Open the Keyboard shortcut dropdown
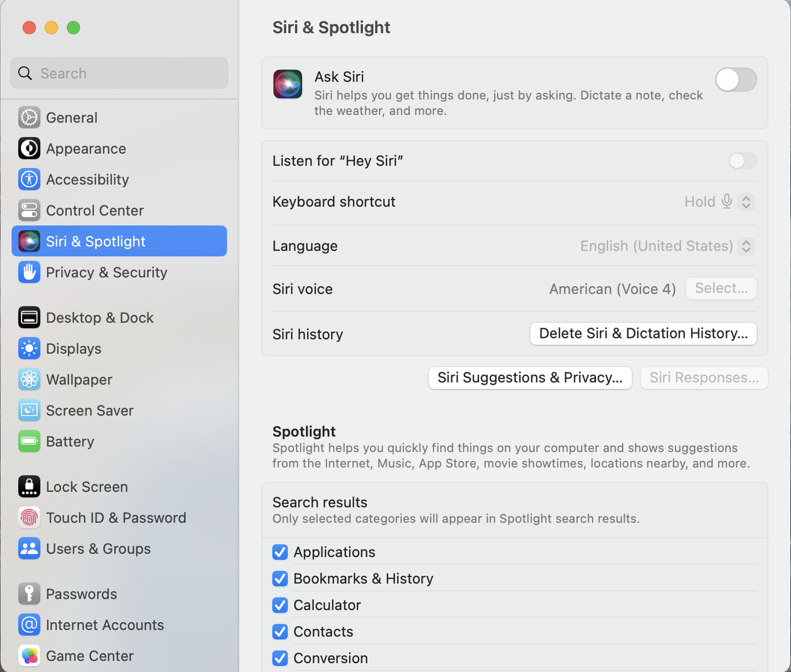The image size is (791, 672). tap(745, 202)
